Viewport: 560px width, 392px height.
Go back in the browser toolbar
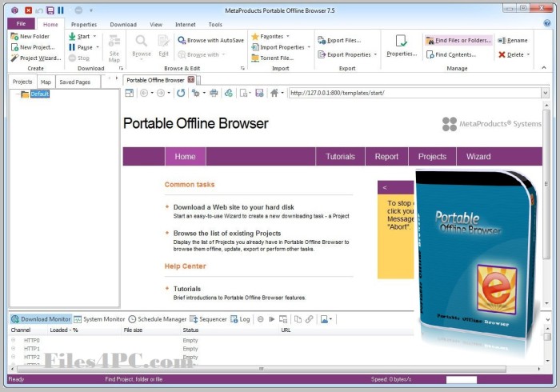coord(144,93)
